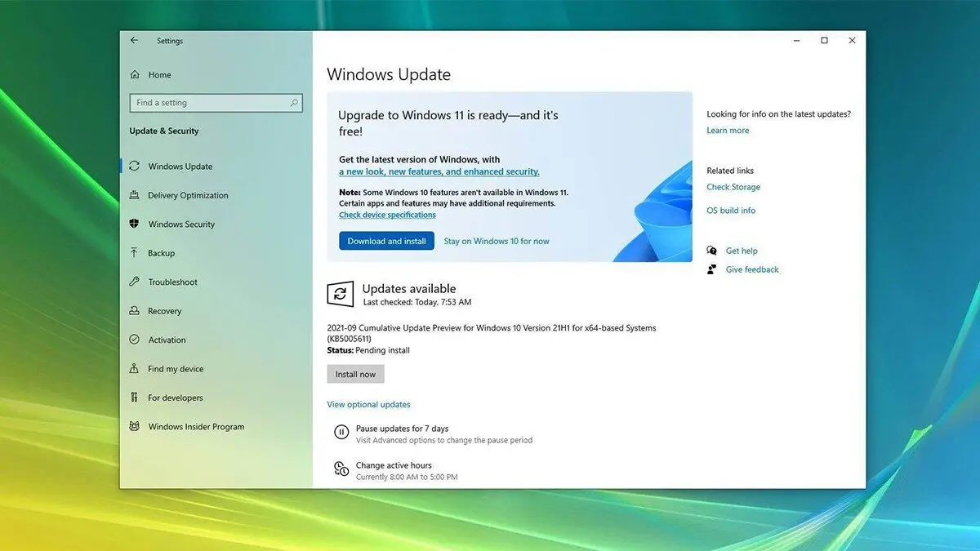Viewport: 980px width, 551px height.
Task: Click the For developers icon
Action: [x=135, y=398]
